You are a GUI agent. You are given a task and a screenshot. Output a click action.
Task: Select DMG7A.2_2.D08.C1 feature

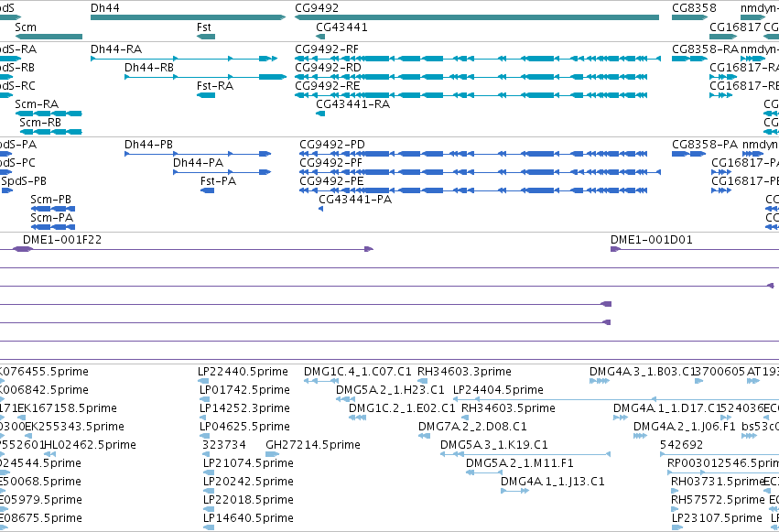(424, 436)
